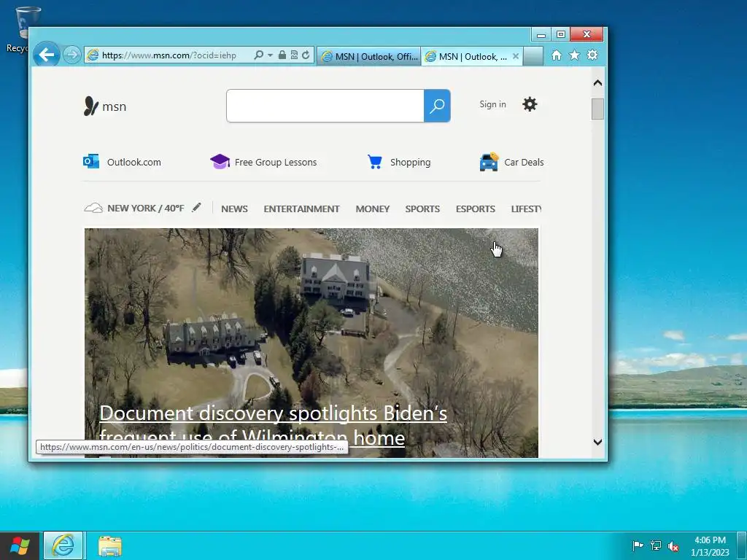Open the Car Deals link
The height and width of the screenshot is (560, 747).
(x=524, y=163)
